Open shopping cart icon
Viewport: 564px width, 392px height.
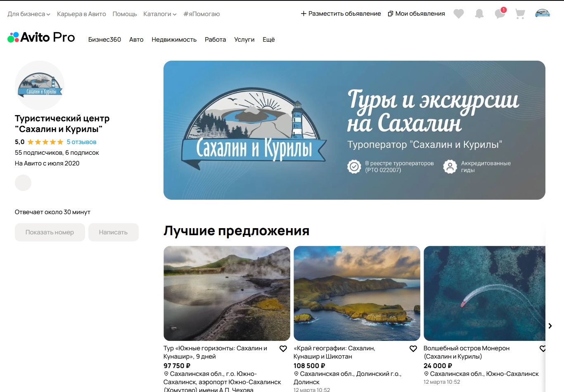[x=520, y=14]
